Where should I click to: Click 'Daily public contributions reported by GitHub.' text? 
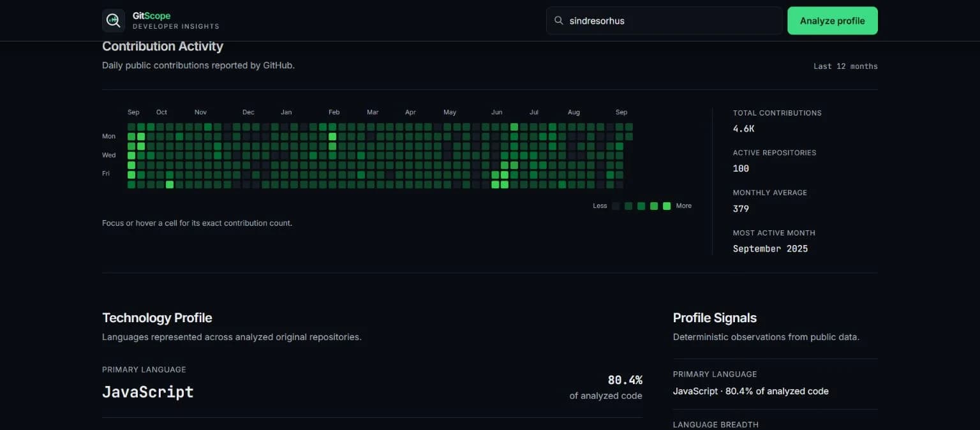coord(198,65)
